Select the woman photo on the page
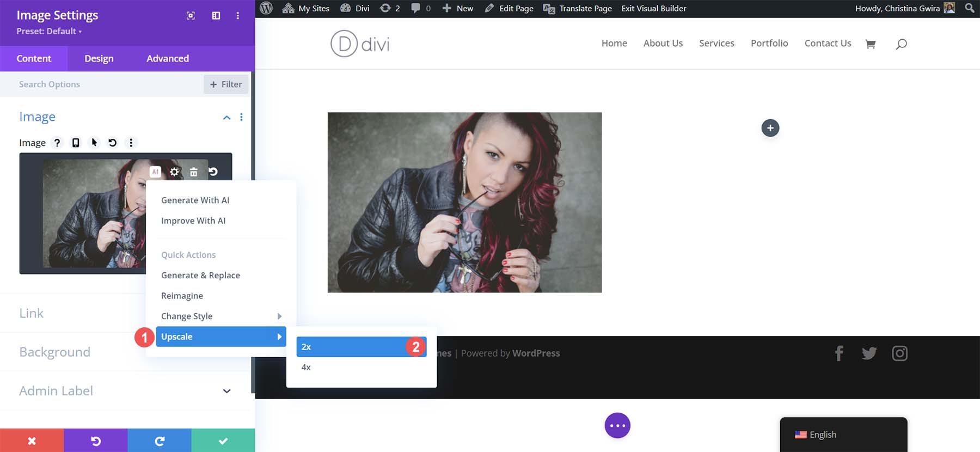Screen dimensions: 980x452 [x=464, y=203]
